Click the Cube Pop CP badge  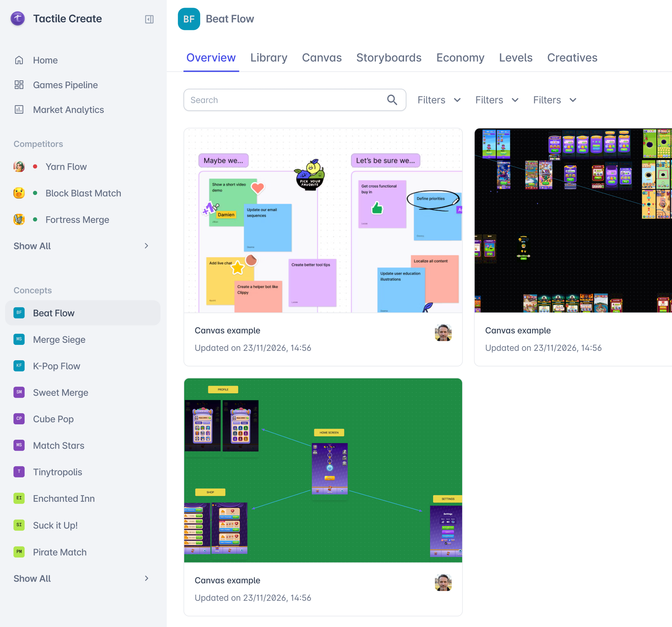tap(19, 419)
